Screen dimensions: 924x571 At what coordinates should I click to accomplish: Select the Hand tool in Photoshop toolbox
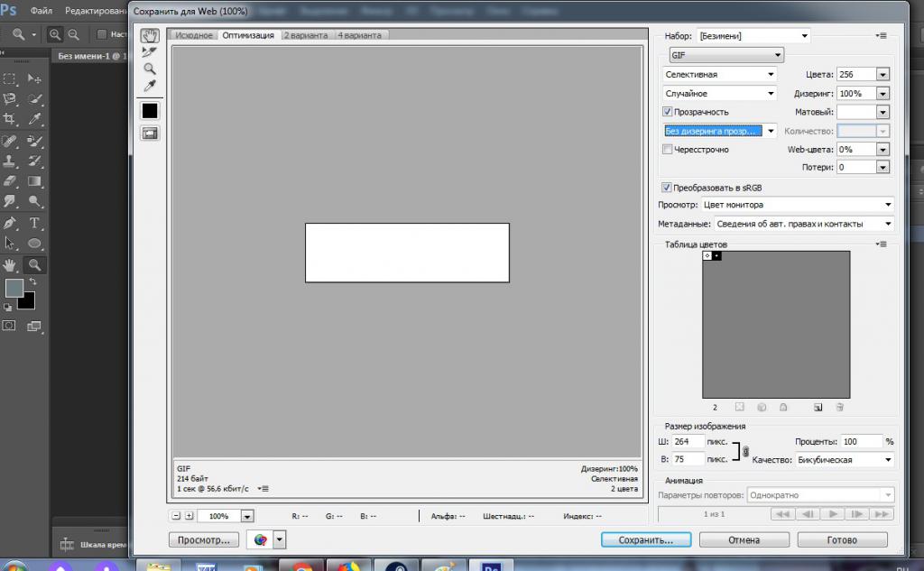pyautogui.click(x=9, y=265)
